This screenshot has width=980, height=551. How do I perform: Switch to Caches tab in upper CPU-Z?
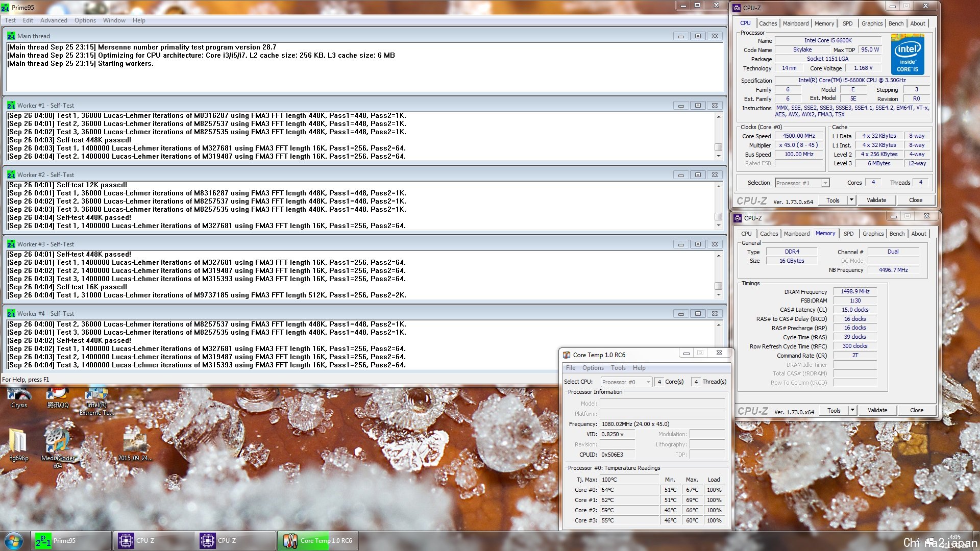pyautogui.click(x=768, y=23)
